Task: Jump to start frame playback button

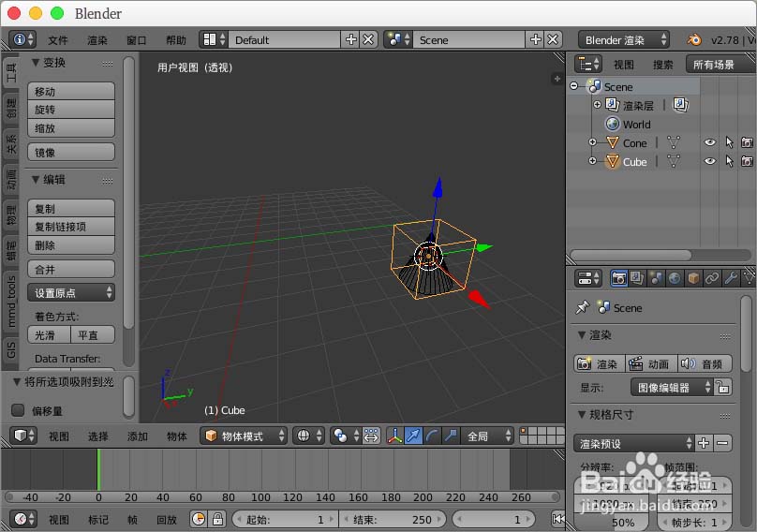Action: click(557, 519)
